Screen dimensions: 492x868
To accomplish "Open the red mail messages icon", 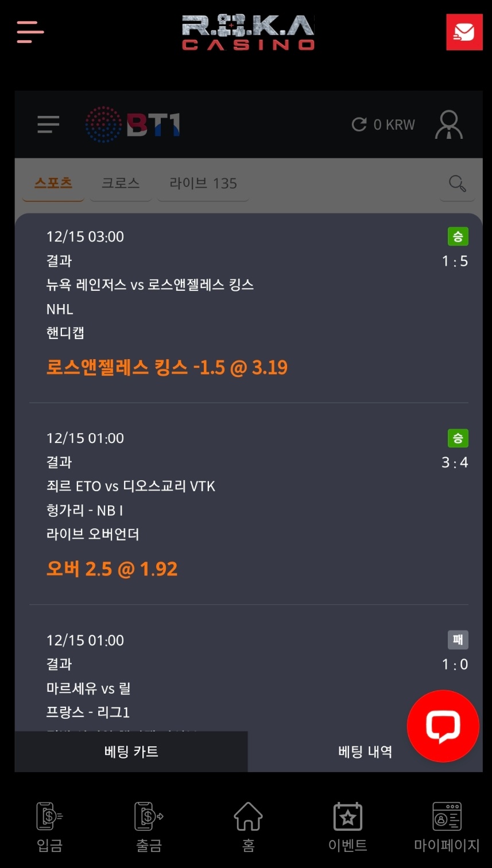I will click(464, 32).
